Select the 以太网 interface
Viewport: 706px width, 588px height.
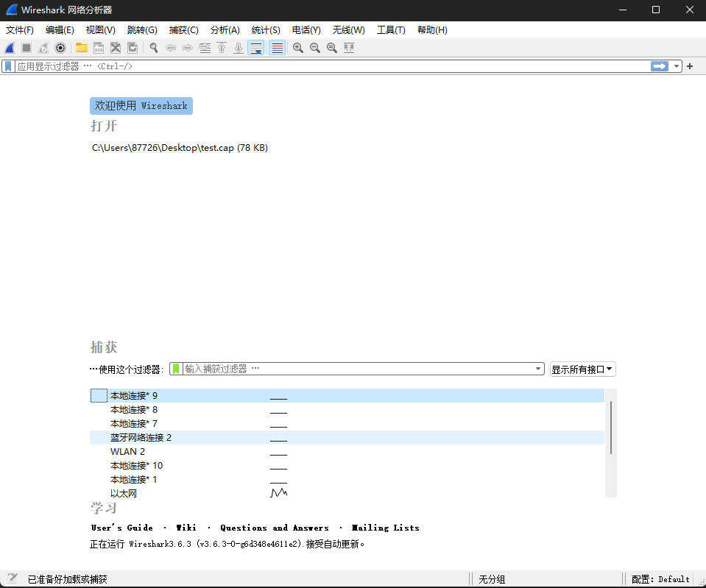347,494
